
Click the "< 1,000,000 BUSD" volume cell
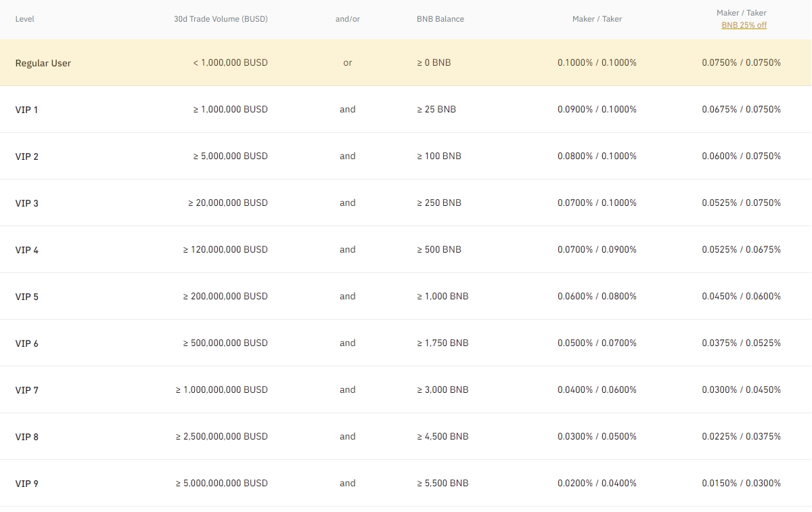(x=230, y=62)
